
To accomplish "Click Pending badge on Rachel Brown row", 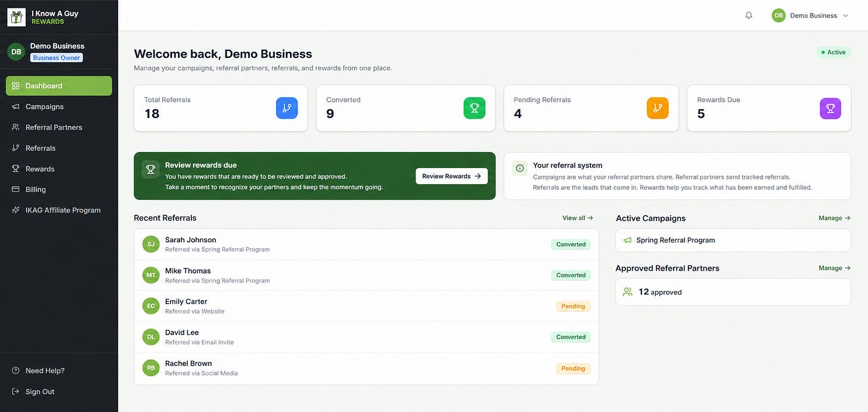I will pos(573,368).
